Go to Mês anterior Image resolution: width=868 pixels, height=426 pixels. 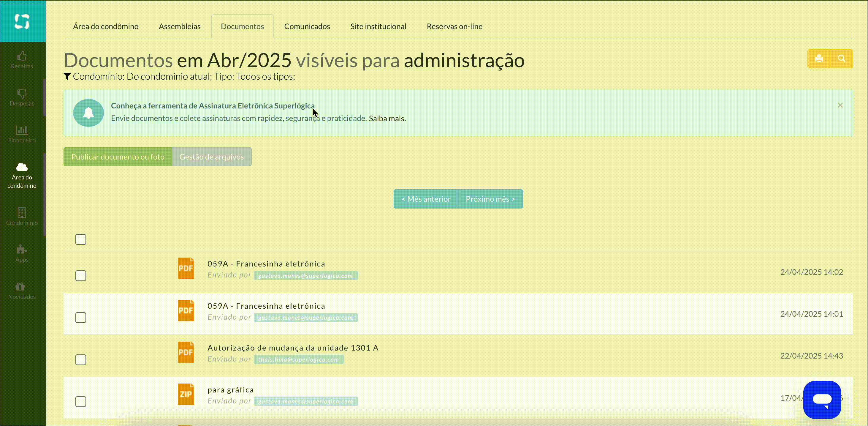coord(426,199)
